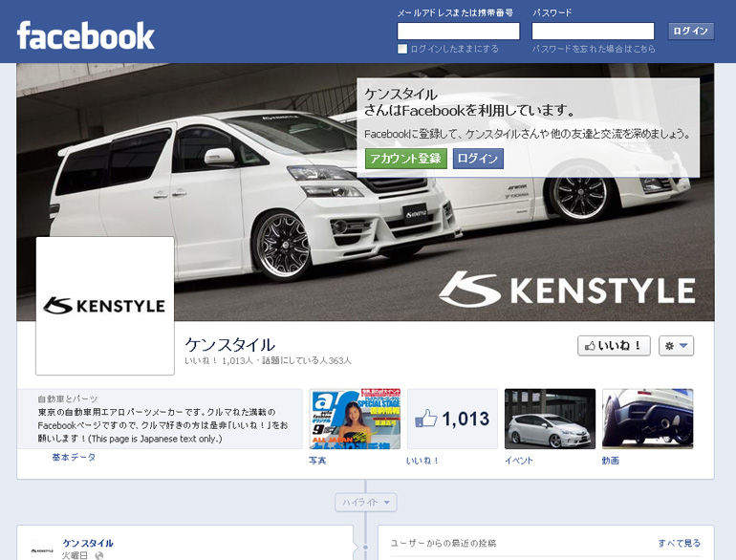This screenshot has width=736, height=560.
Task: Click the globe privacy icon next to 火曜日
Action: click(99, 556)
